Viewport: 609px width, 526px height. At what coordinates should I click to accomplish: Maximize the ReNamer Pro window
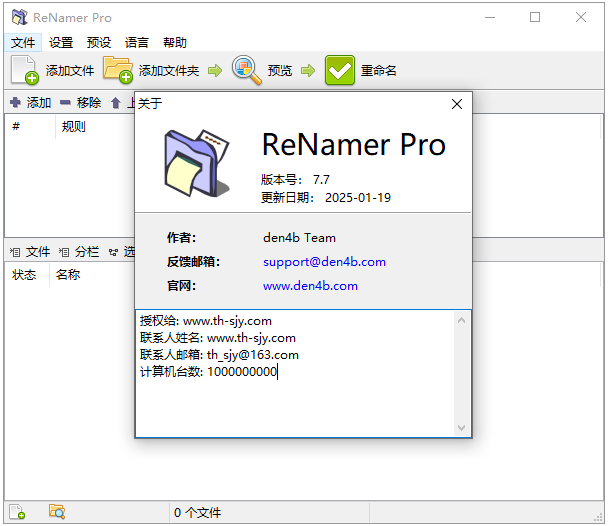(535, 17)
